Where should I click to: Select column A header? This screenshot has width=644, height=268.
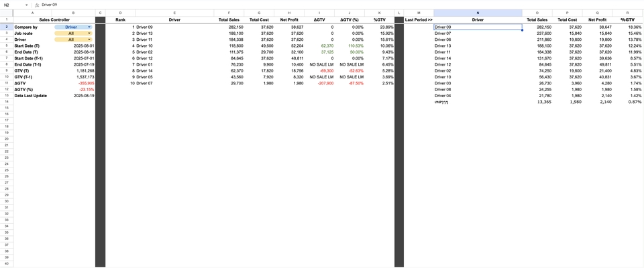(x=32, y=13)
